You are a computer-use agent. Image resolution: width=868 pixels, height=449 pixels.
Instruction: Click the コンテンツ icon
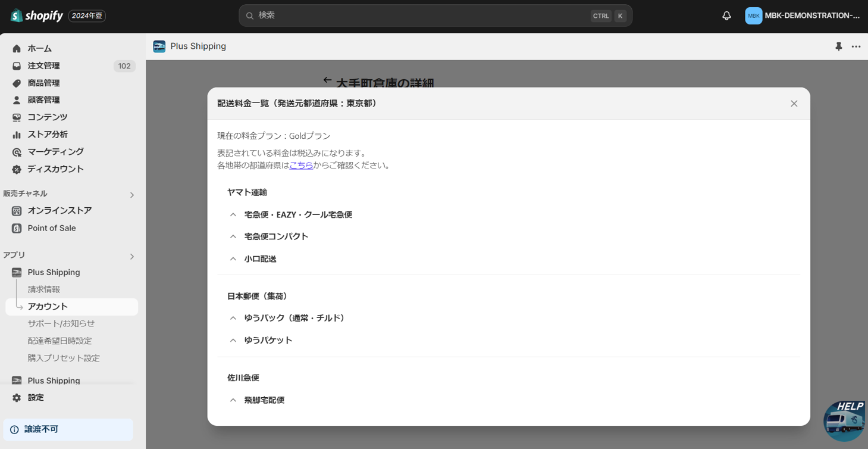[17, 117]
